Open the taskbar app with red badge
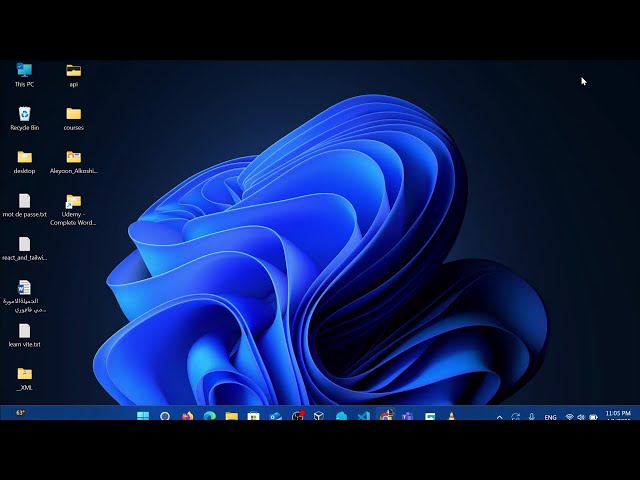The height and width of the screenshot is (480, 640). tap(298, 416)
